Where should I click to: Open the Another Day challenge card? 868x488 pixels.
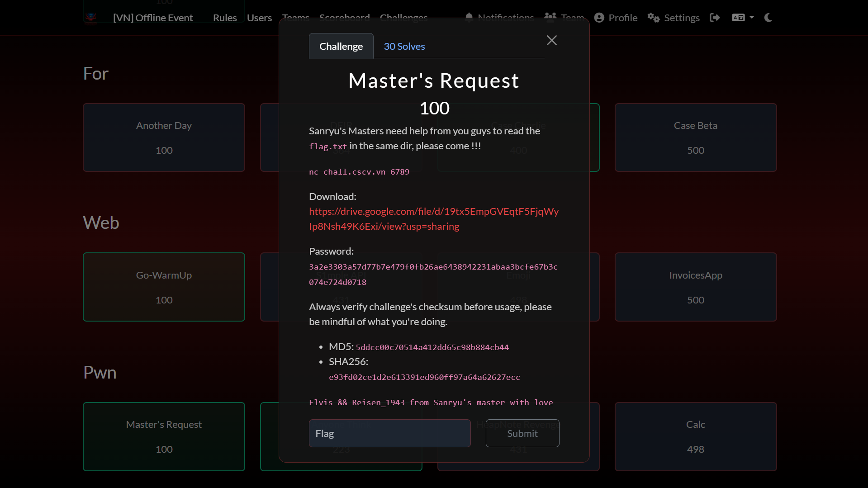[x=164, y=137]
